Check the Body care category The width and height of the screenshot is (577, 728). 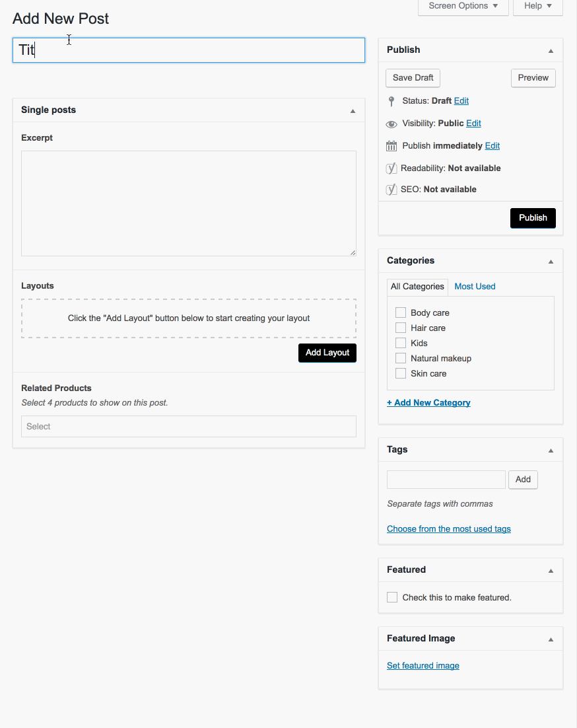(401, 312)
